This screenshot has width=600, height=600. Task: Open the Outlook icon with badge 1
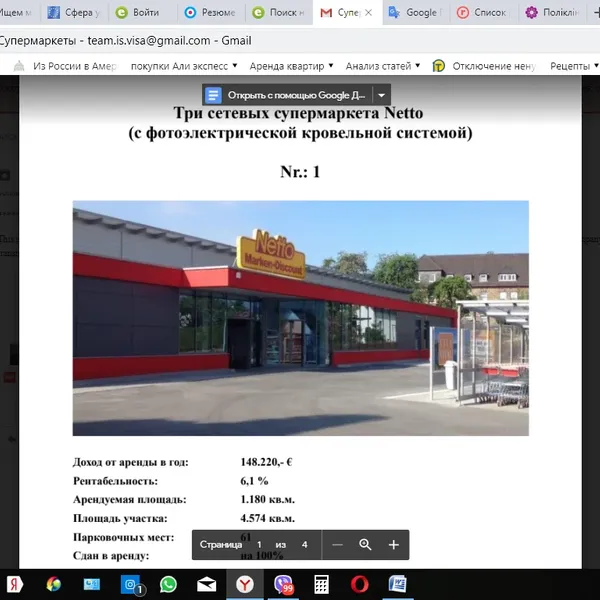point(131,585)
